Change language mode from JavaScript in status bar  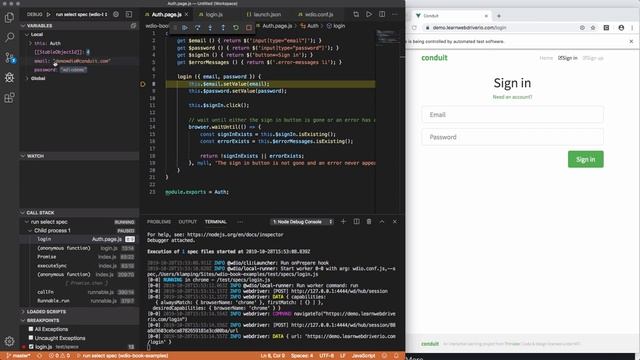pyautogui.click(x=363, y=356)
